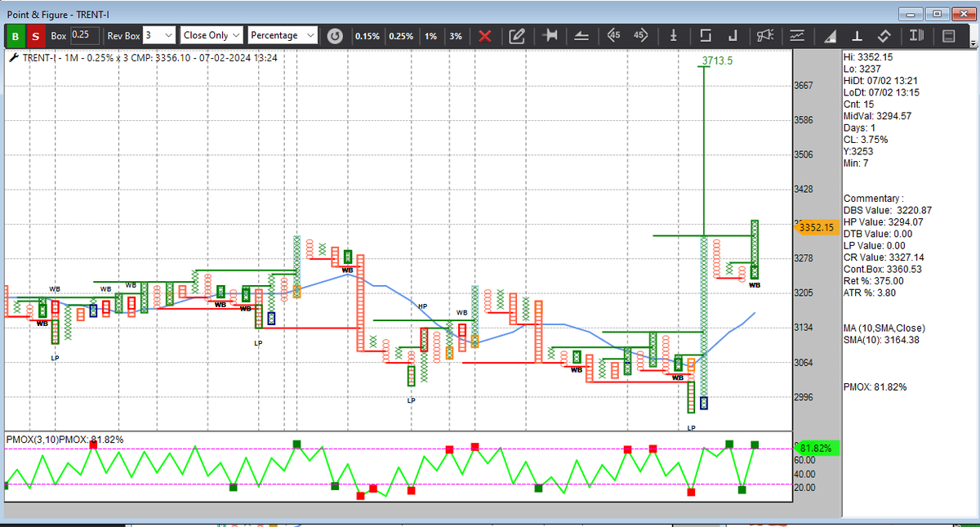Screen dimensions: 980x527
Task: Open the Percentage box type dropdown
Action: 283,35
